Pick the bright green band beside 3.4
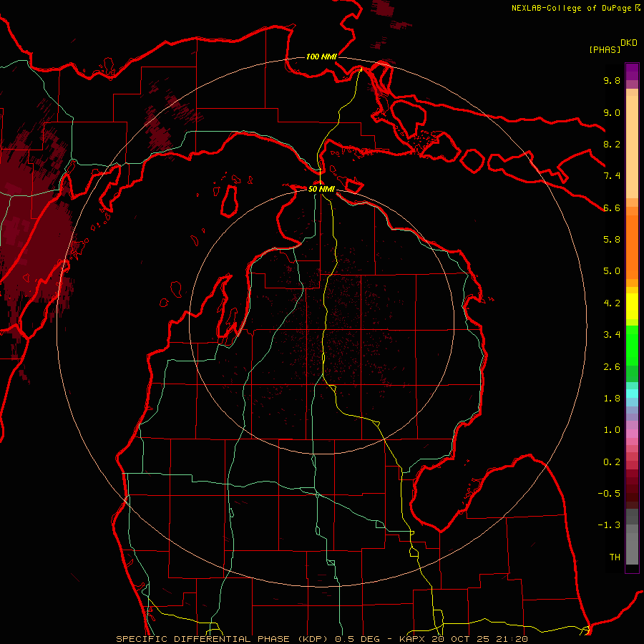 point(632,345)
